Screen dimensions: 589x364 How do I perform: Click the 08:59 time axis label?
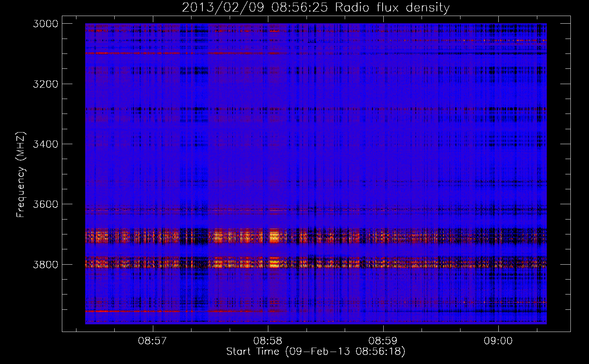(x=383, y=341)
